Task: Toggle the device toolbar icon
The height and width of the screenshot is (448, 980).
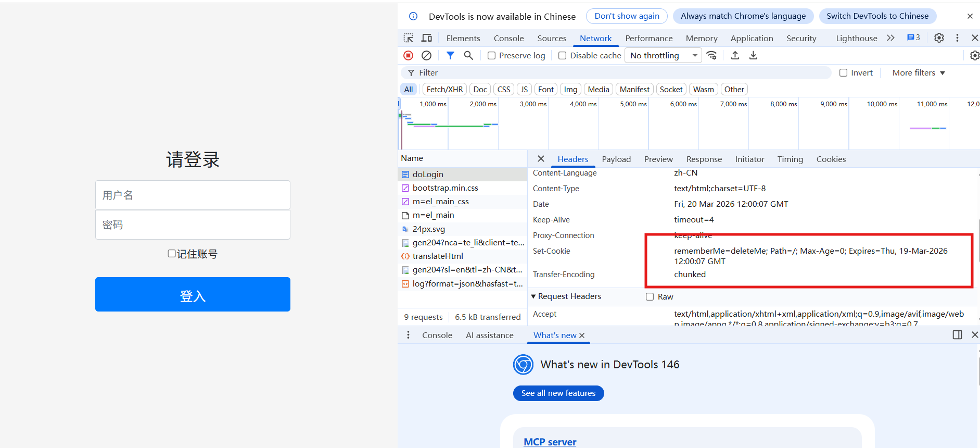Action: pos(427,38)
